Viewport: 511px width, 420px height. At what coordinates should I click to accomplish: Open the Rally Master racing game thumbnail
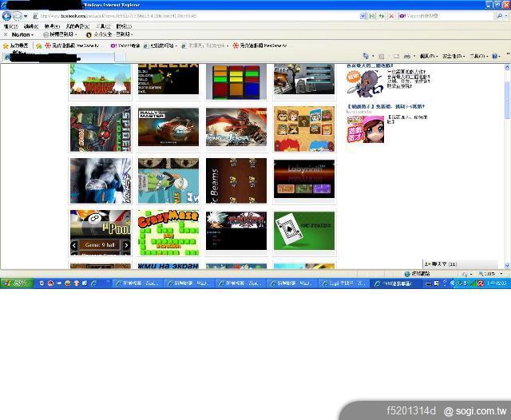point(168,127)
